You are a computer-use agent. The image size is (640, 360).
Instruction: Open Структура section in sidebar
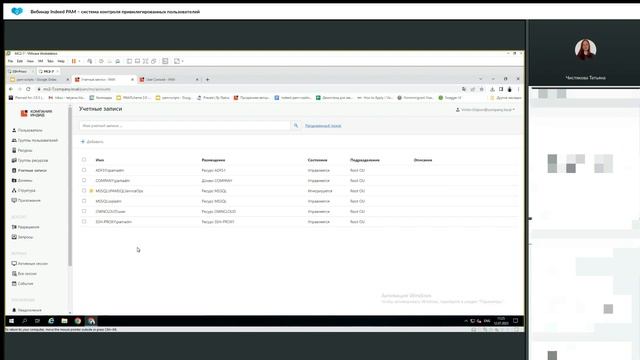pos(24,191)
